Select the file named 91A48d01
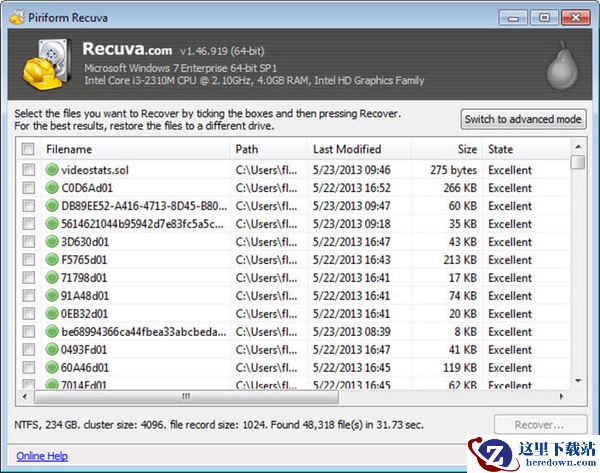Image resolution: width=600 pixels, height=473 pixels. (x=85, y=296)
